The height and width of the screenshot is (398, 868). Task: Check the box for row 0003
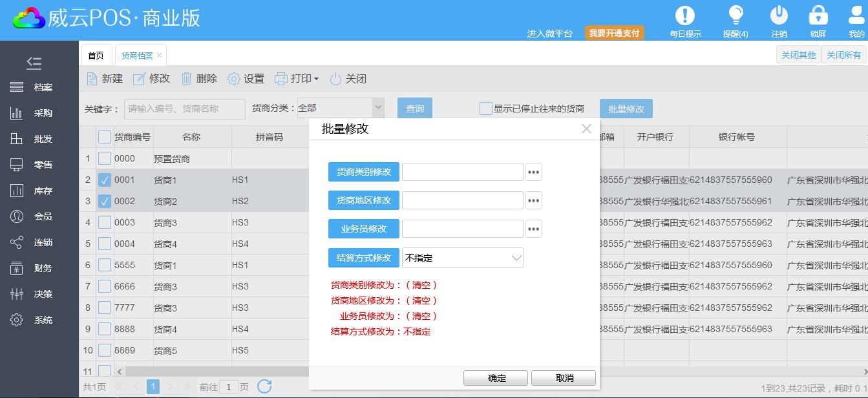coord(105,223)
